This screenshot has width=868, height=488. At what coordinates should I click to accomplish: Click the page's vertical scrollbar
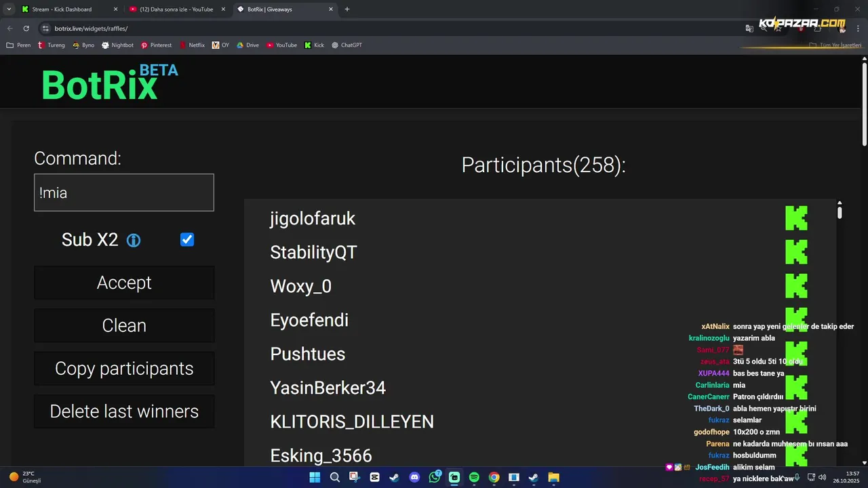865,104
